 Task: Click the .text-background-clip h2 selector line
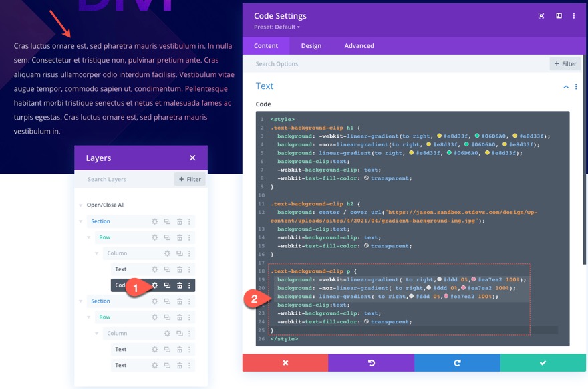click(315, 204)
